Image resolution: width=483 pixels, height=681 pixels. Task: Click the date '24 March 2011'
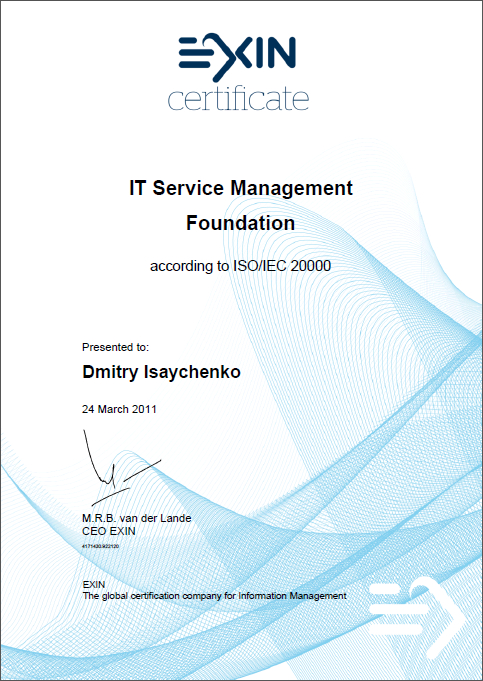point(119,409)
